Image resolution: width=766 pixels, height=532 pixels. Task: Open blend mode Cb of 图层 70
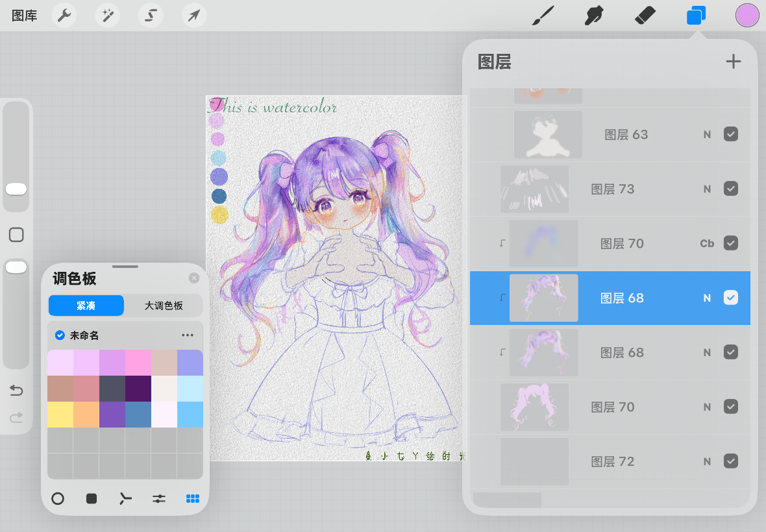(707, 243)
